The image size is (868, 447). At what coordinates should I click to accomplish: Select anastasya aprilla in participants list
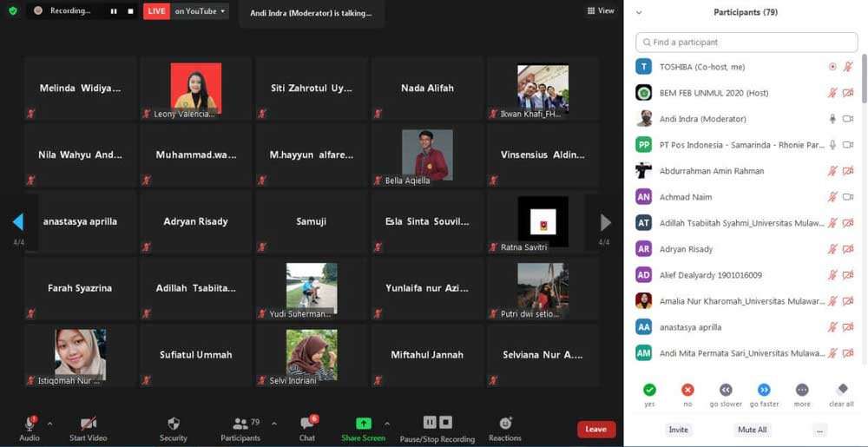coord(746,327)
